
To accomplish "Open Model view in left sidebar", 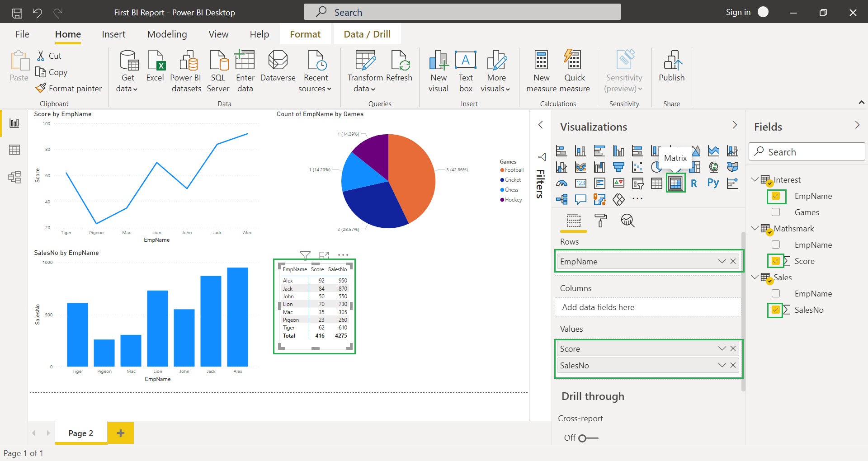I will pos(14,177).
